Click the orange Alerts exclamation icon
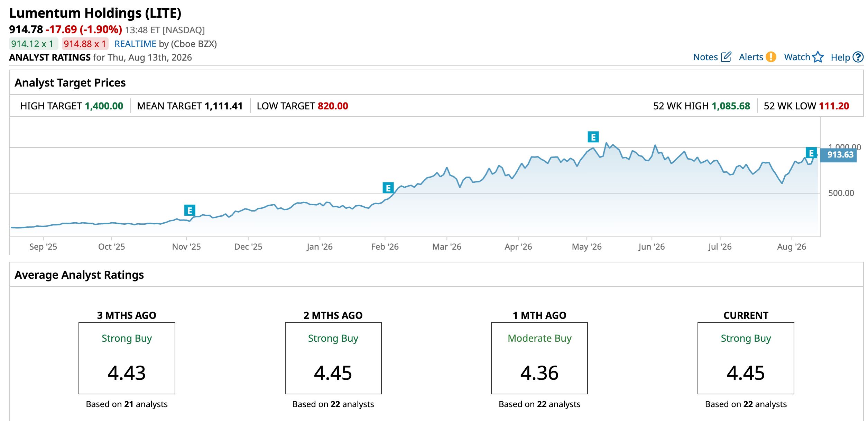 771,57
